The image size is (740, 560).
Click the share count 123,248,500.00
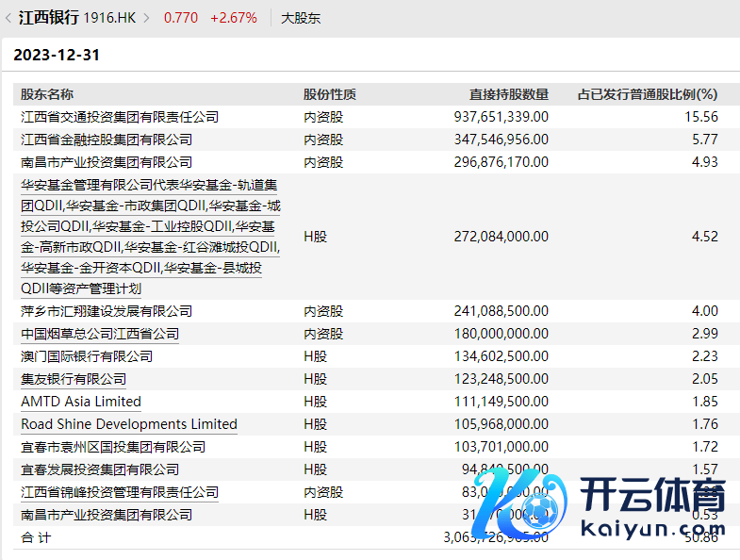(502, 379)
